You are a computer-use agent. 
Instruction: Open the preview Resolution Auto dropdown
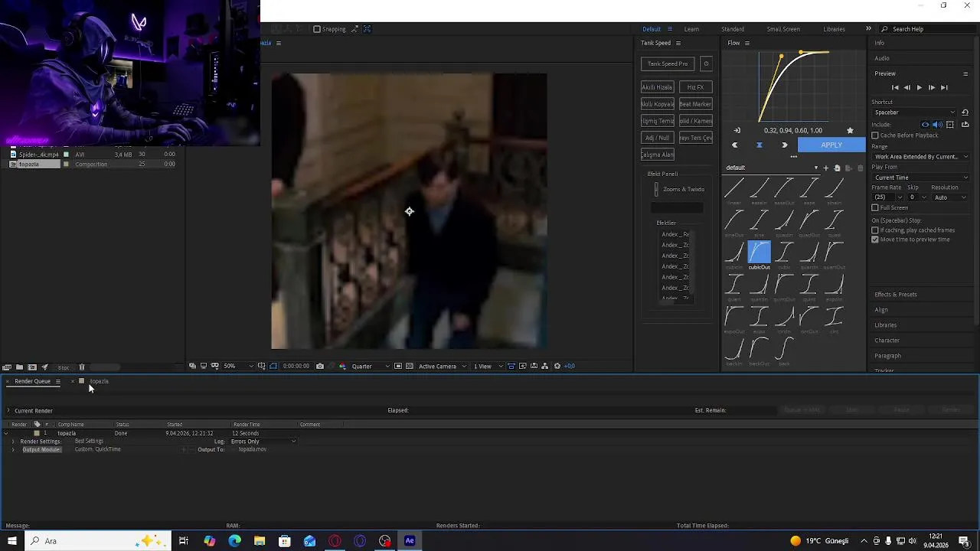tap(950, 197)
